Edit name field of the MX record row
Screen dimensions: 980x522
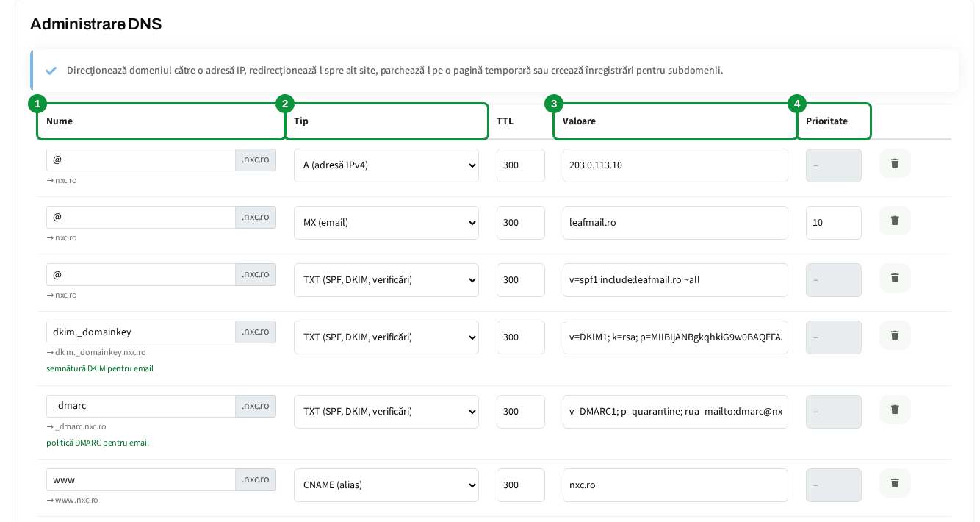[141, 217]
